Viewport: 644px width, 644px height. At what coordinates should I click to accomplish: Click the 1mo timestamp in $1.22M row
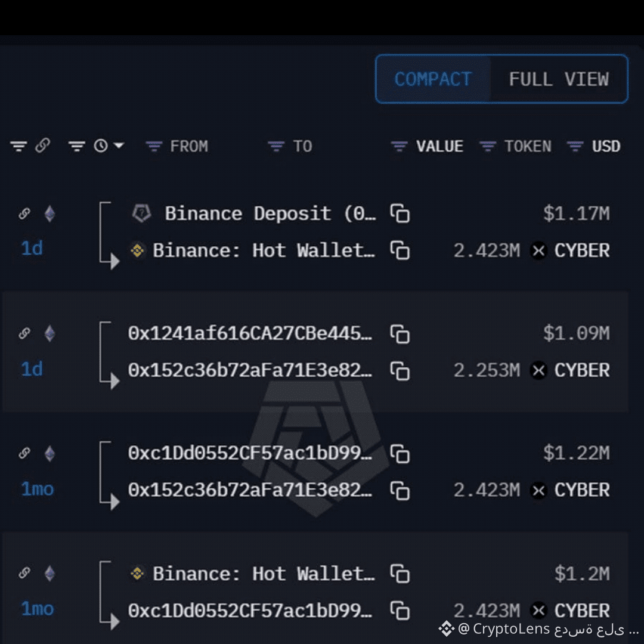coord(38,489)
